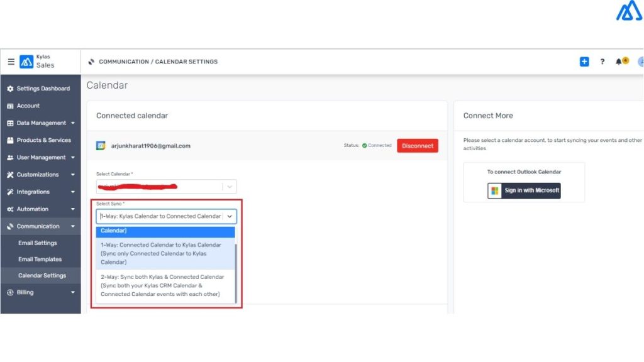Collapse the Select Sync dropdown chevron
Viewport: 644px width, 362px height.
coord(230,216)
